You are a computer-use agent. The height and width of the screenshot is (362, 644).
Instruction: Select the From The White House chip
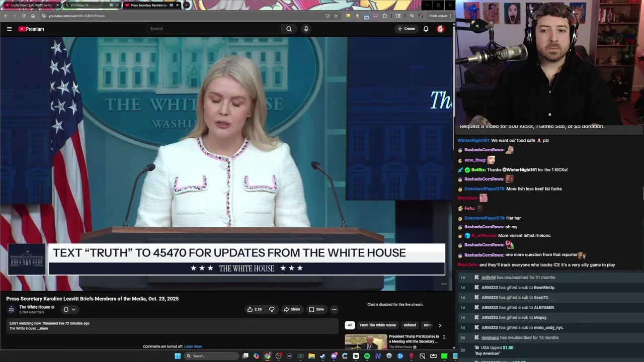pos(378,325)
